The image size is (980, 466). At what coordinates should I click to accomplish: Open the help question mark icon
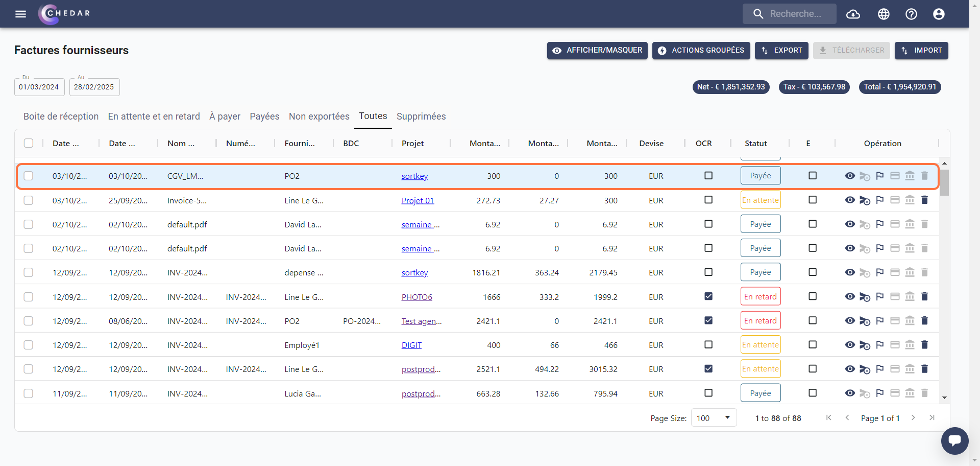[x=911, y=14]
